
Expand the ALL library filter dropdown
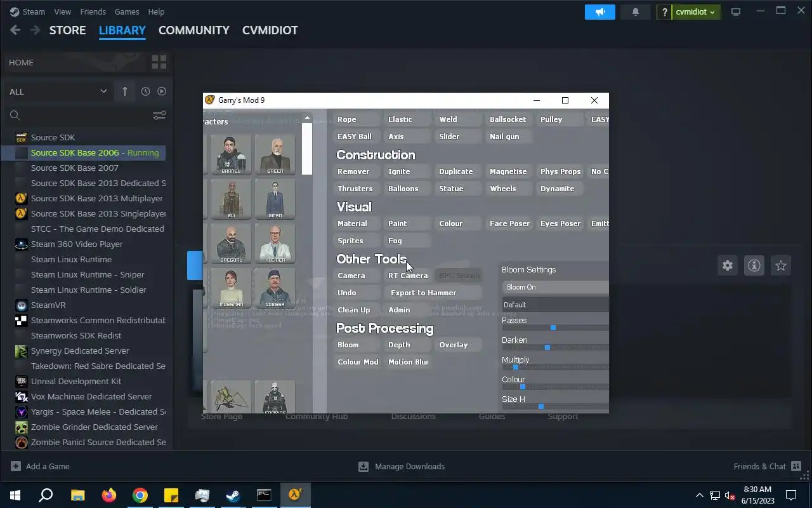pos(58,91)
